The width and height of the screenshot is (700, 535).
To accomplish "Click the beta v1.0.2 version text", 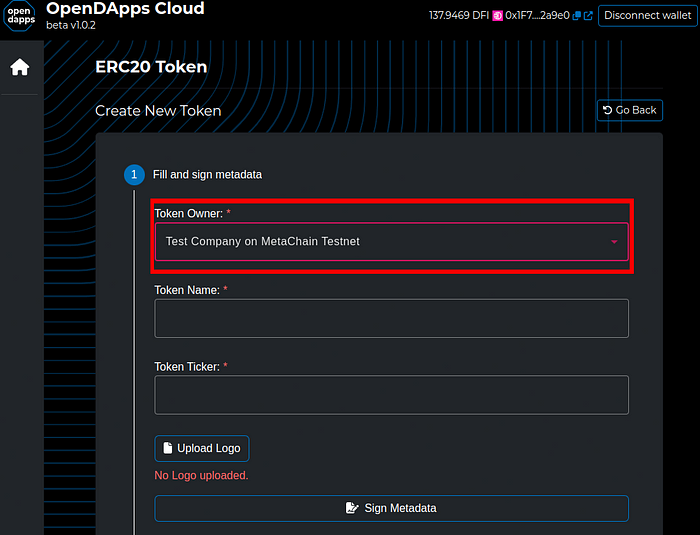I will [71, 25].
